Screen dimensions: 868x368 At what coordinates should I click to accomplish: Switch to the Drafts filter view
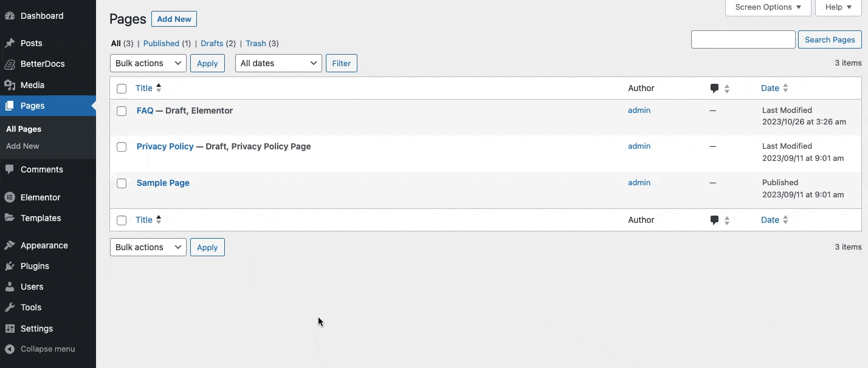(x=212, y=43)
